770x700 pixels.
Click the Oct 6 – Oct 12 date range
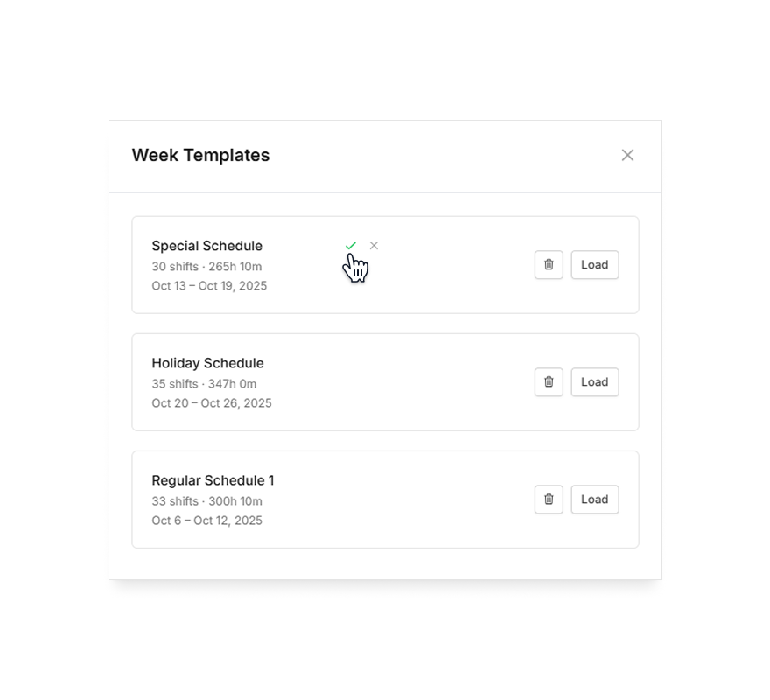(x=206, y=521)
